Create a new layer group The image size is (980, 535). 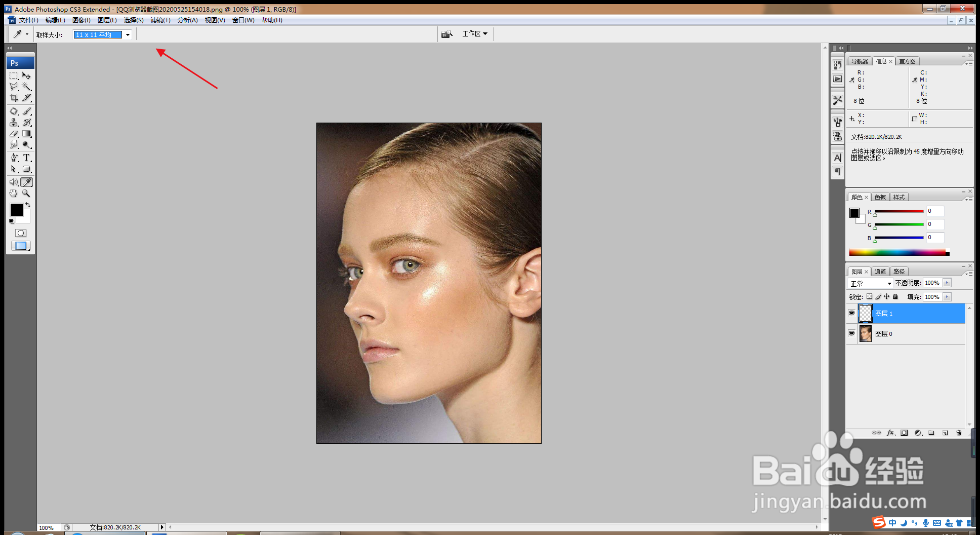(931, 433)
